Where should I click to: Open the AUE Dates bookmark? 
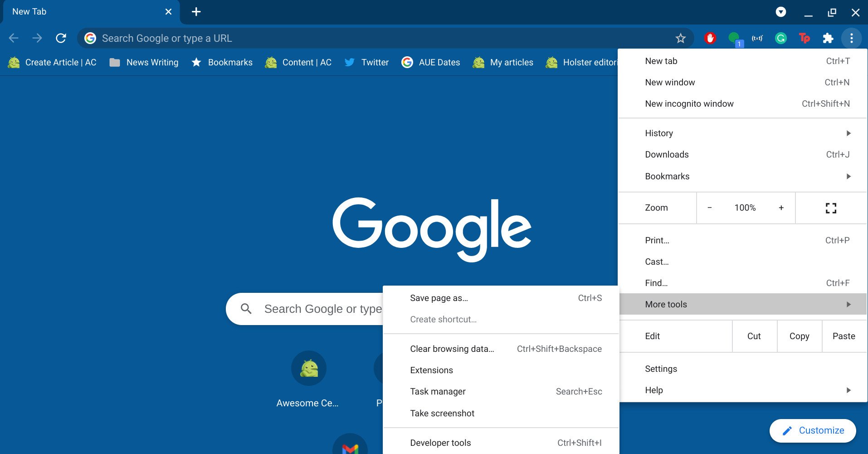pyautogui.click(x=431, y=62)
